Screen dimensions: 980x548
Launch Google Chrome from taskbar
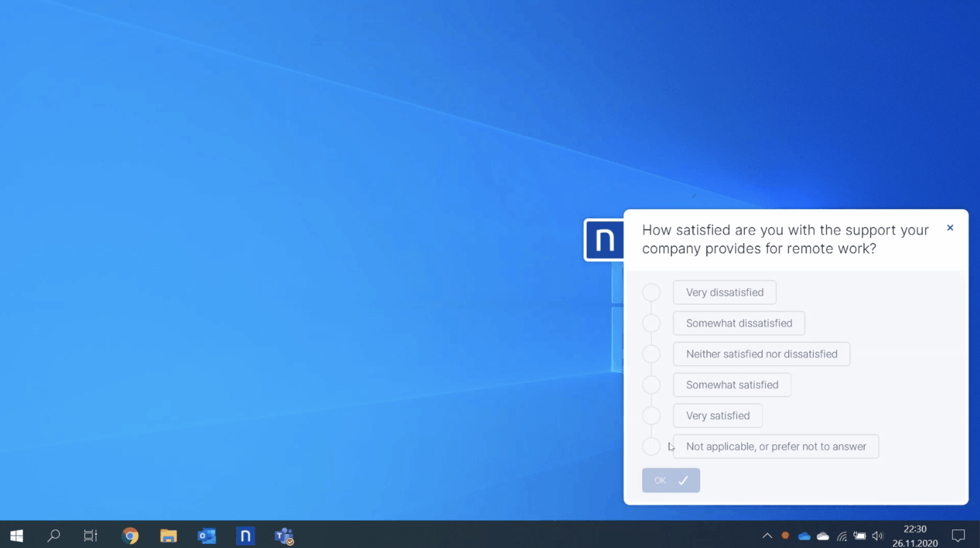pos(130,536)
